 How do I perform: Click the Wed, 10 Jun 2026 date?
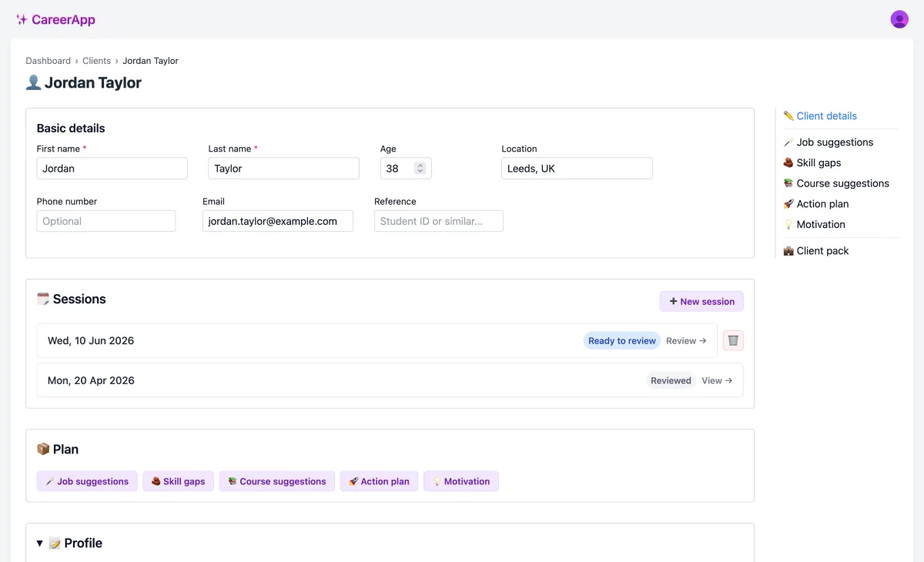(x=91, y=340)
